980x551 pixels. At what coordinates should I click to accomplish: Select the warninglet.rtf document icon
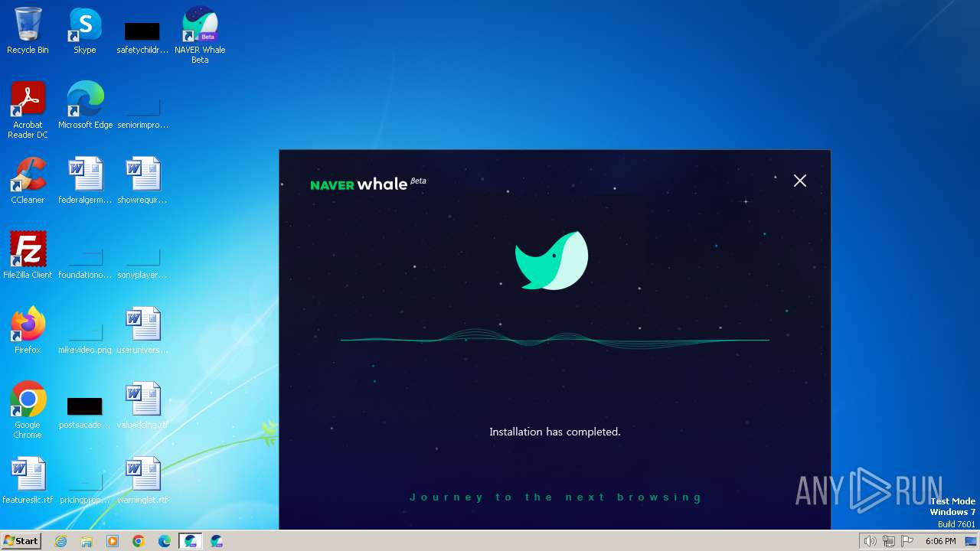142,481
